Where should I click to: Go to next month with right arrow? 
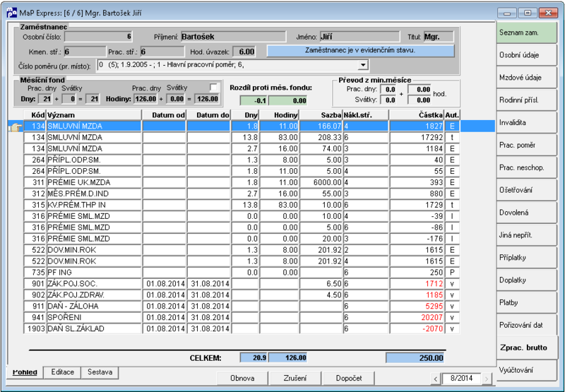click(x=487, y=379)
